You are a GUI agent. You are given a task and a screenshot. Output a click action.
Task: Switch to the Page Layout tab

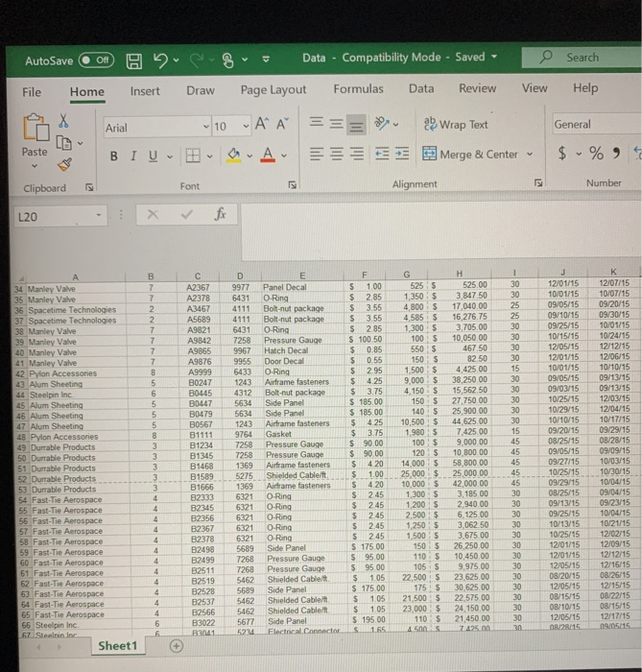pyautogui.click(x=273, y=89)
